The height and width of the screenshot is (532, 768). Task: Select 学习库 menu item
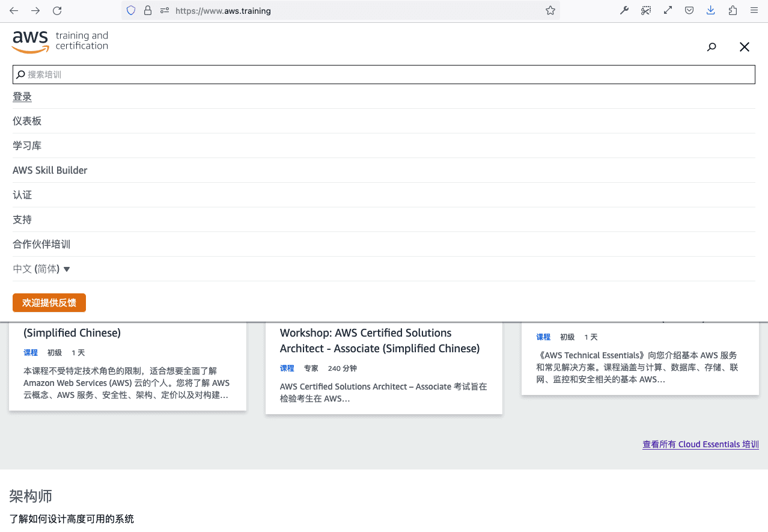point(27,145)
